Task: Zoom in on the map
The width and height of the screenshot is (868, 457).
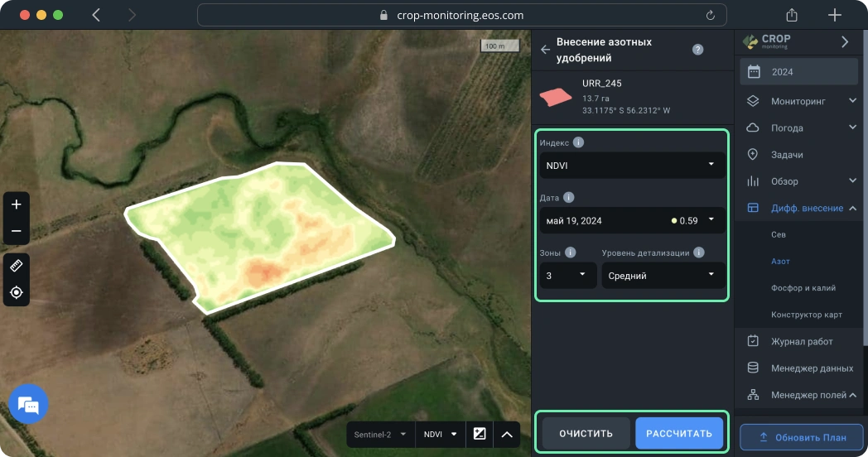Action: 17,204
